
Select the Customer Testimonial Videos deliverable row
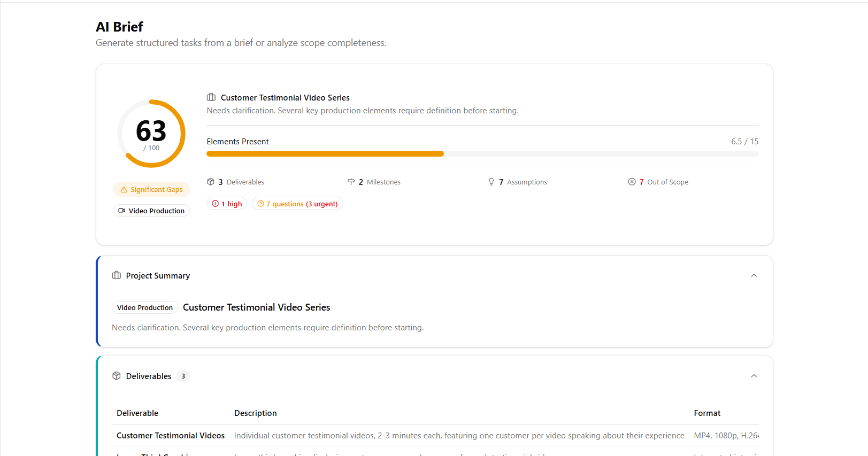171,436
